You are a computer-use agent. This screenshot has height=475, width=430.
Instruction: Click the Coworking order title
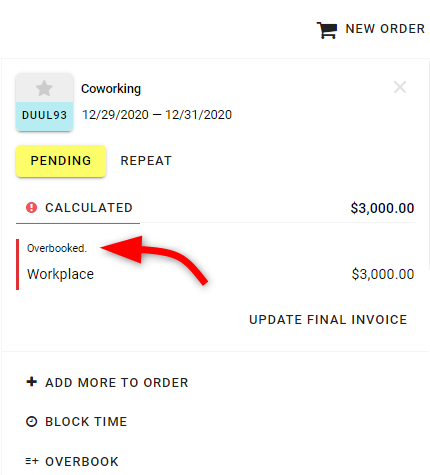tap(111, 89)
